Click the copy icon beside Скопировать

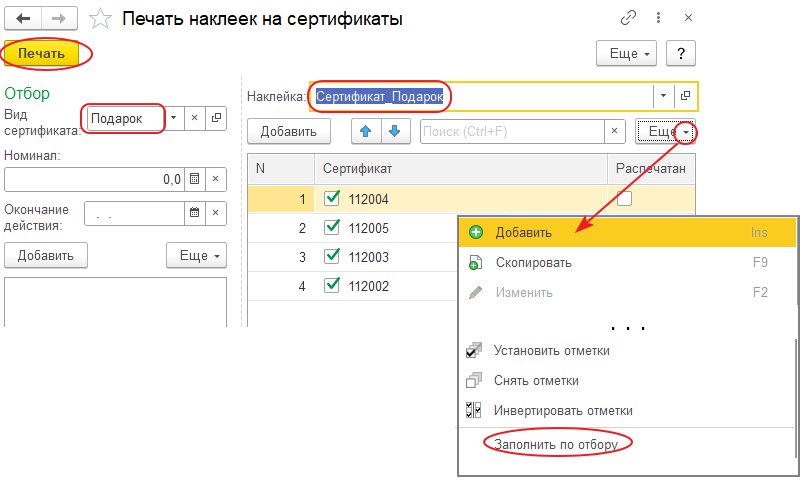pos(475,263)
